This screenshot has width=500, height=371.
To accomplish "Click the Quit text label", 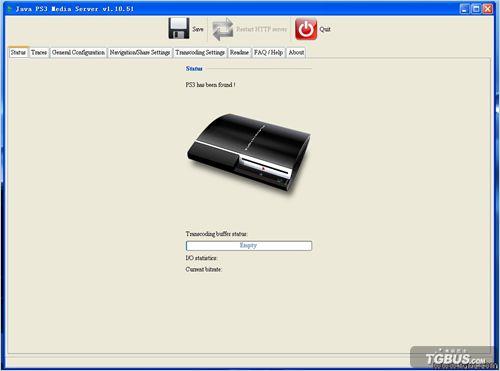I will click(325, 29).
